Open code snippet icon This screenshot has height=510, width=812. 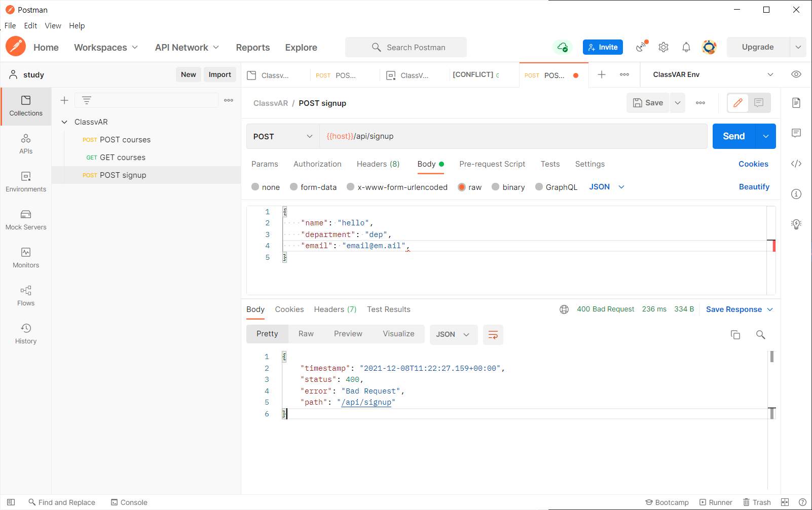point(796,164)
